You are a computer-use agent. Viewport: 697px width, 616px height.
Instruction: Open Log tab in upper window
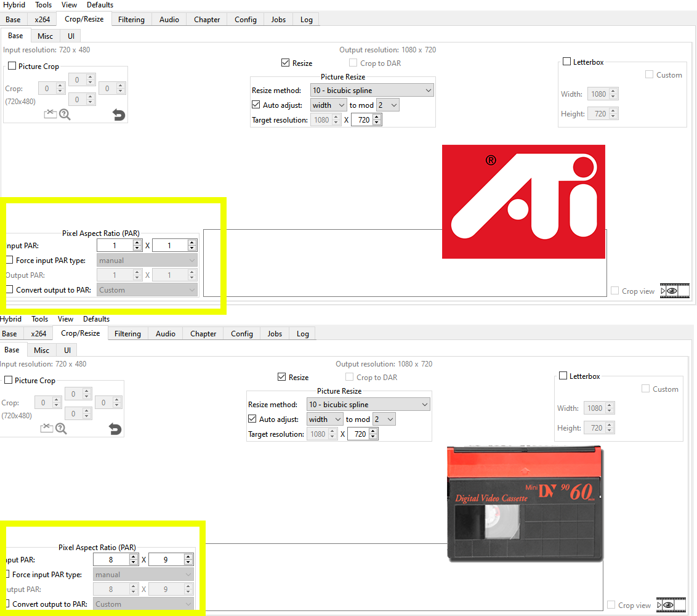(x=306, y=20)
